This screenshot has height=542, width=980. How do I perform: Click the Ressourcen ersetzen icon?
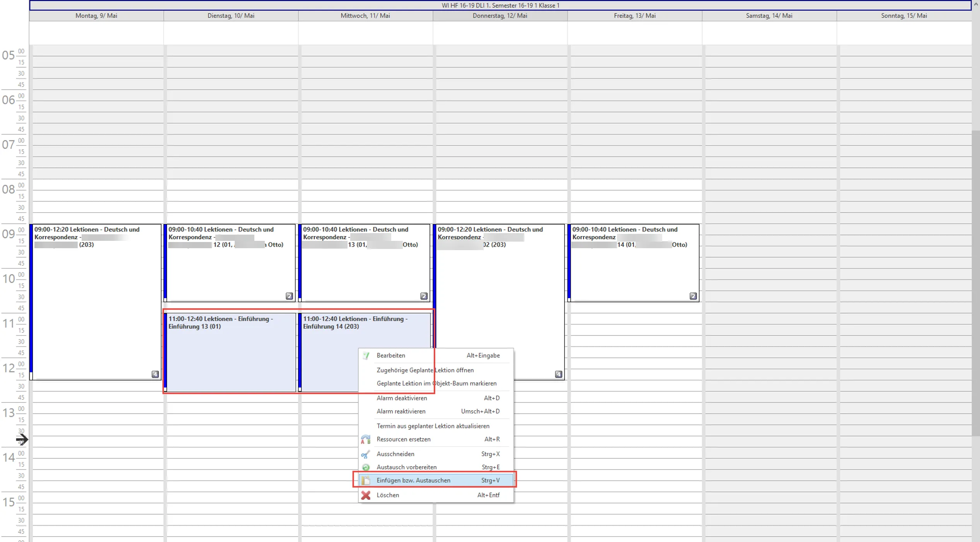click(x=366, y=440)
